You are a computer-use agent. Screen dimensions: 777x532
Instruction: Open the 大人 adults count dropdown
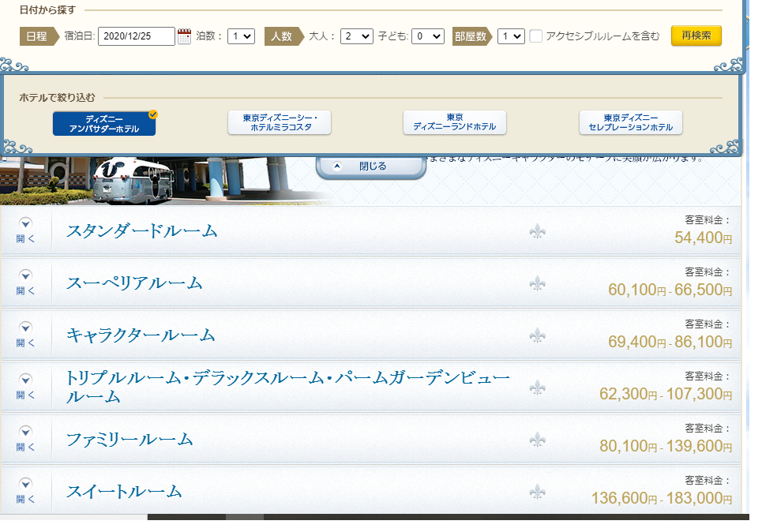coord(357,36)
